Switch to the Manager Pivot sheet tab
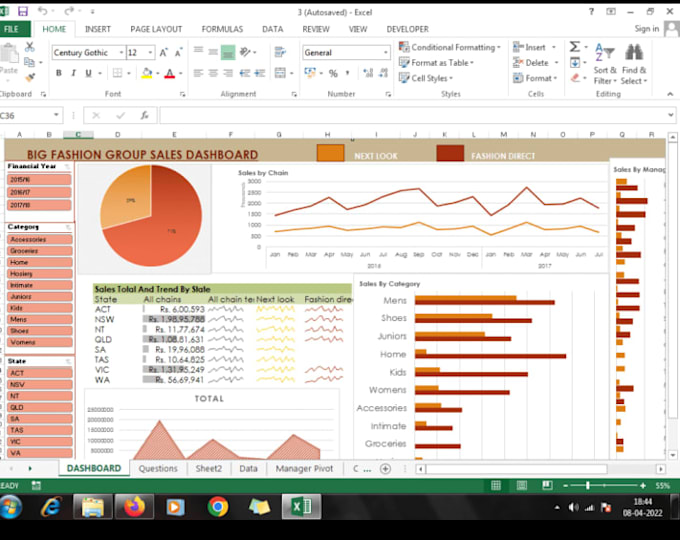Screen dimensions: 680x540 (x=304, y=468)
